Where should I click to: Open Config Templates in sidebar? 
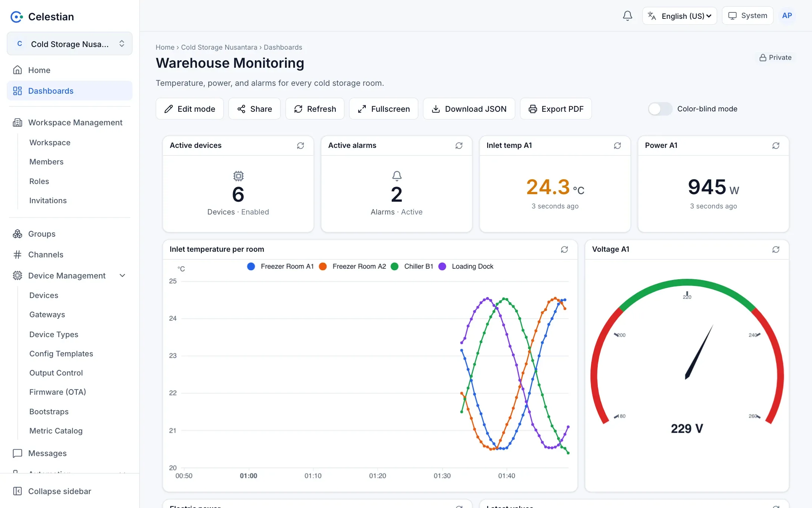(61, 354)
